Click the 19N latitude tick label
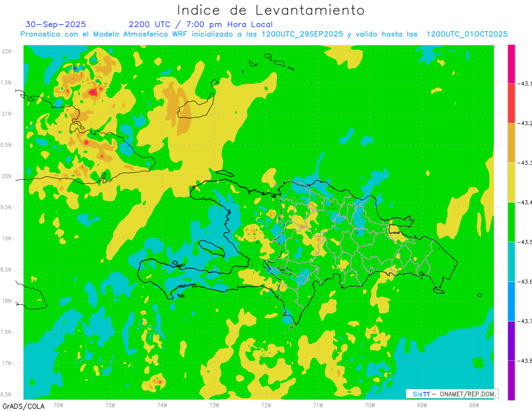This screenshot has width=532, height=411. pyautogui.click(x=7, y=239)
